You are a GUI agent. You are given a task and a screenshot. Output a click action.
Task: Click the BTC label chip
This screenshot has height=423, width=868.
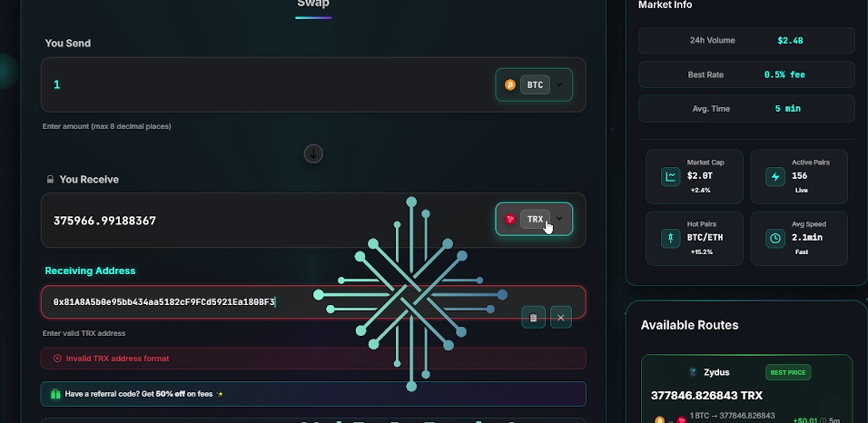point(535,84)
